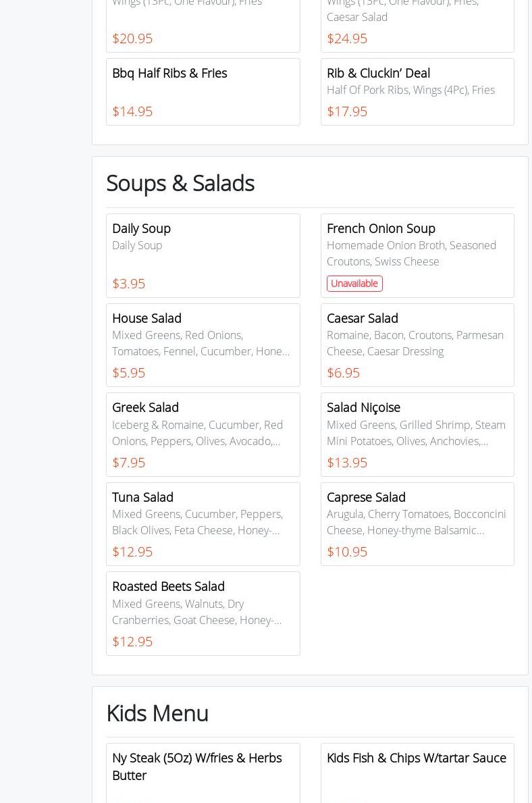Select the Caesar Salad card
This screenshot has height=803, width=532.
[x=417, y=344]
